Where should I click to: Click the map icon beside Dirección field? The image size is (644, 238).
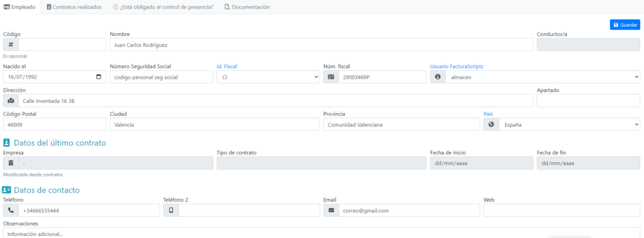point(11,100)
